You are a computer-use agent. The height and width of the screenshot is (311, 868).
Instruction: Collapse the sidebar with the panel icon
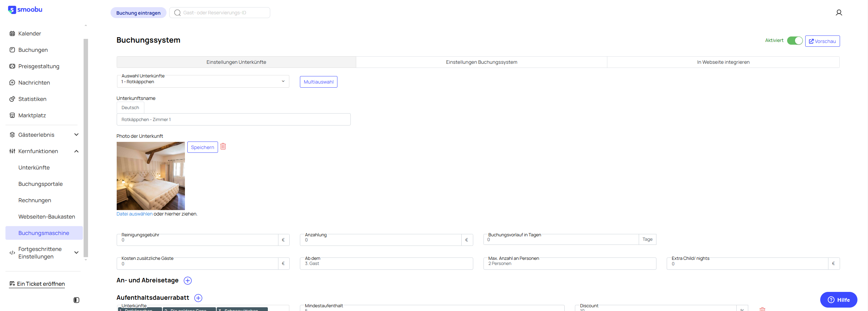click(76, 300)
